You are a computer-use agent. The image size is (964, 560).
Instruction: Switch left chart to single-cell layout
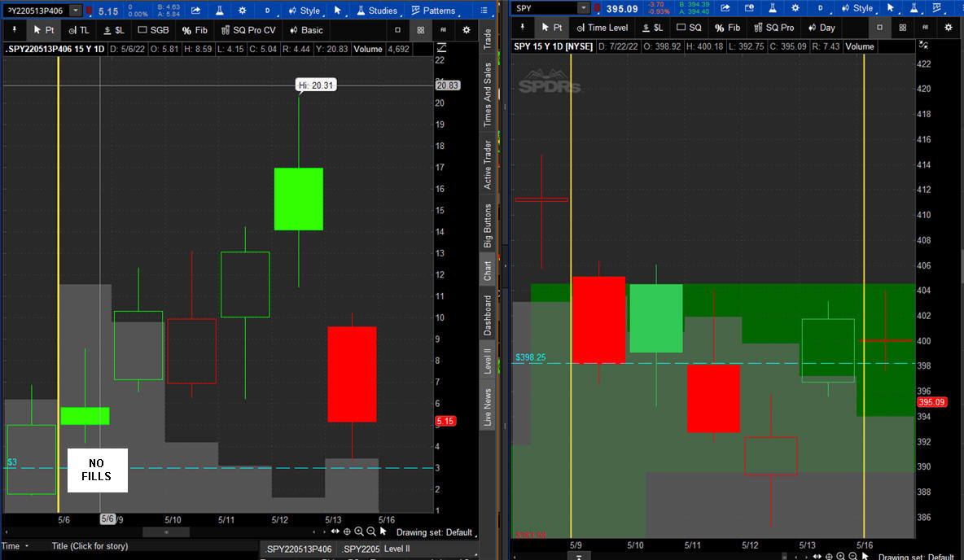coord(398,29)
